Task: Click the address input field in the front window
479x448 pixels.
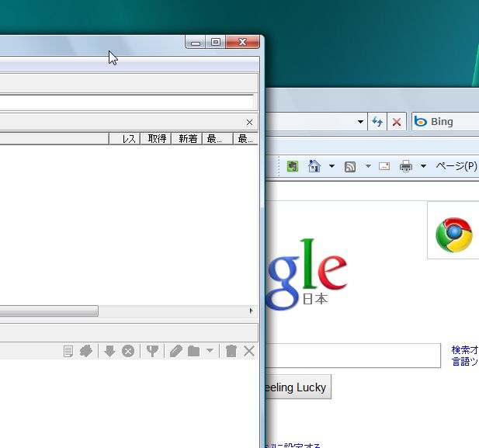Action: click(127, 102)
